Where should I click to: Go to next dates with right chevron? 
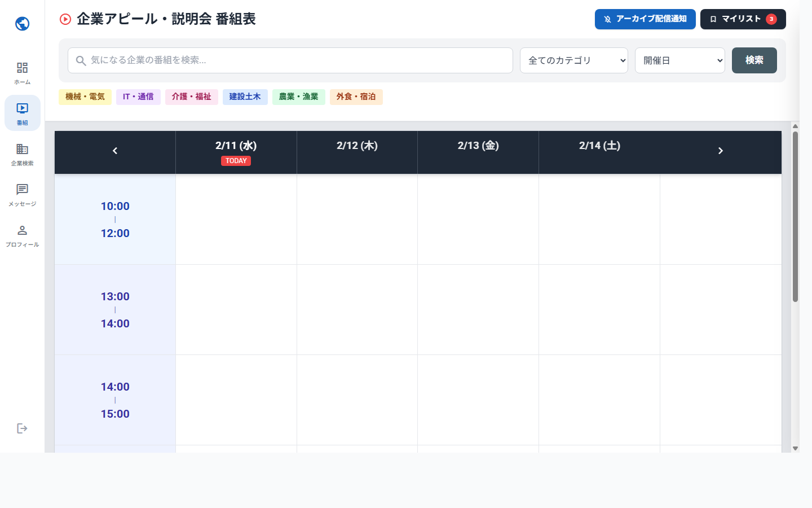pyautogui.click(x=720, y=151)
